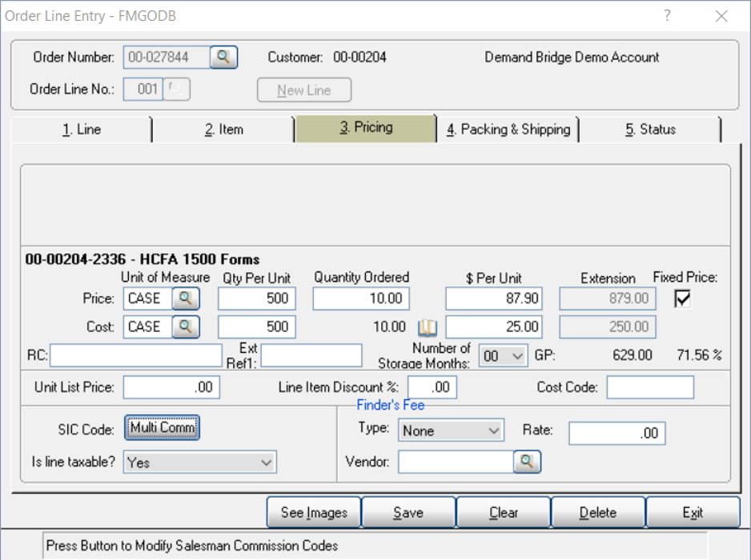The image size is (751, 560).
Task: Click the Cost Extension field 250.00
Action: (608, 327)
